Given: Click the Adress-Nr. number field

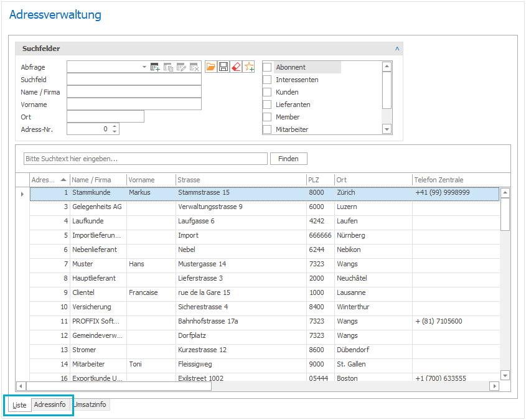Looking at the screenshot, I should 89,129.
